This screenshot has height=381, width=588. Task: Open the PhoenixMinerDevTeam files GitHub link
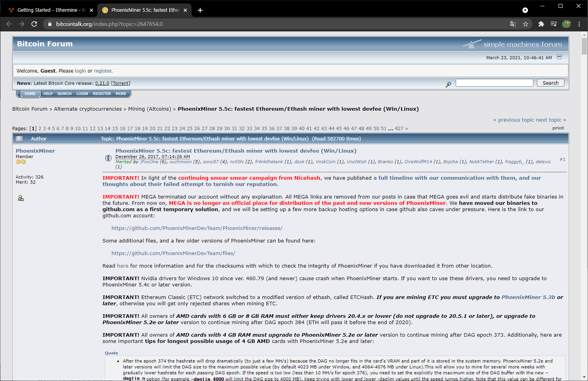tap(173, 253)
